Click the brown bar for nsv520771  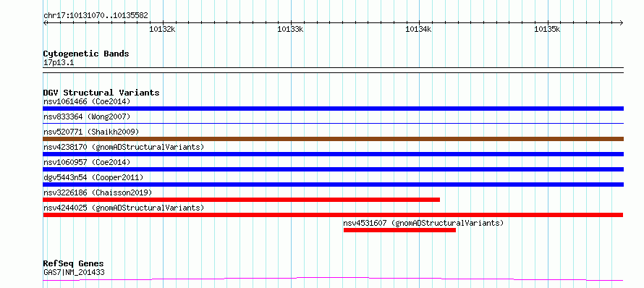click(333, 139)
